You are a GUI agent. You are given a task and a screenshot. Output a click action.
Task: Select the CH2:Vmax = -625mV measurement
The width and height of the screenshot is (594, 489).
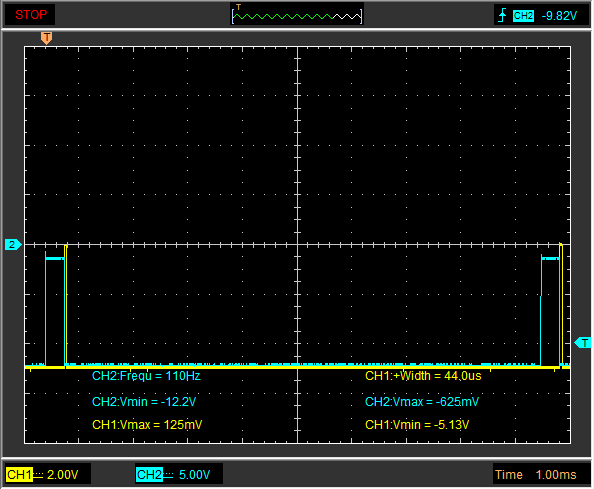point(422,402)
